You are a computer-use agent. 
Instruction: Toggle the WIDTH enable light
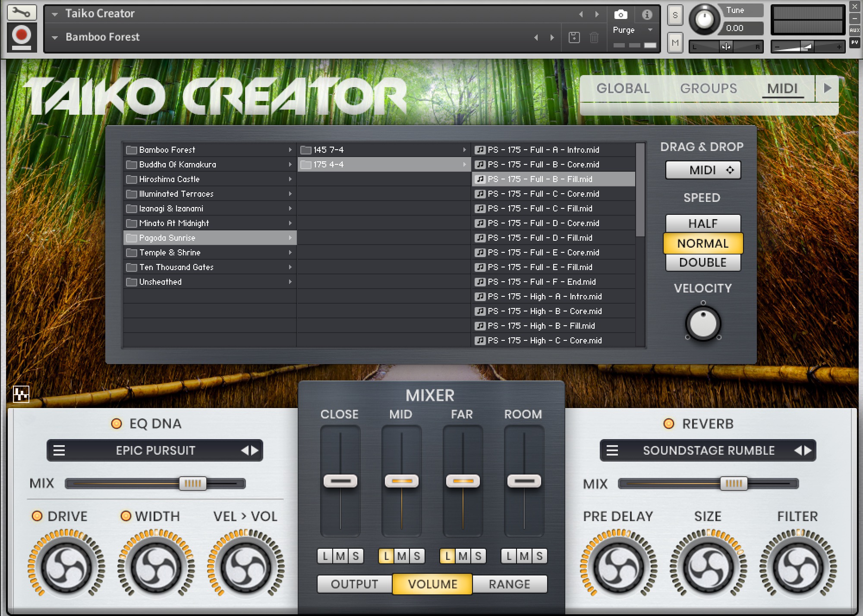click(126, 516)
